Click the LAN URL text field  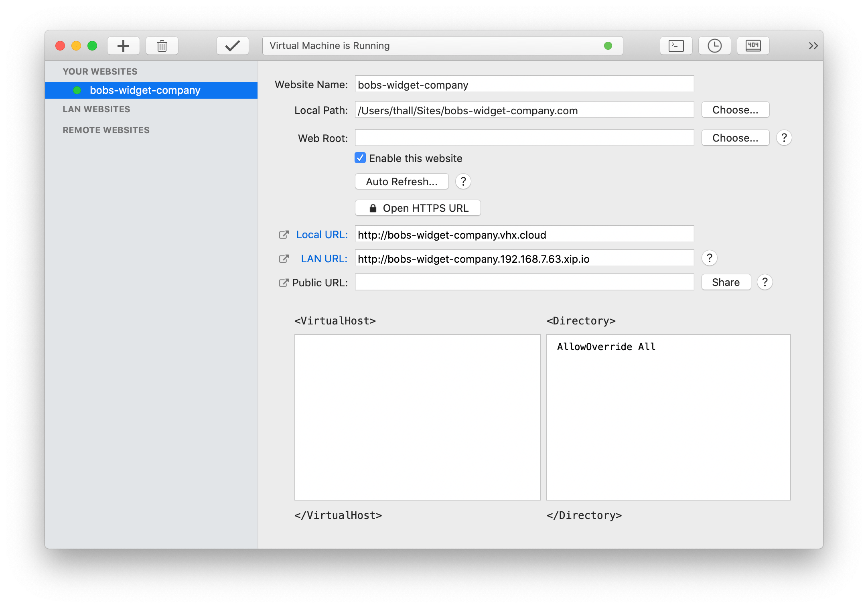[525, 258]
